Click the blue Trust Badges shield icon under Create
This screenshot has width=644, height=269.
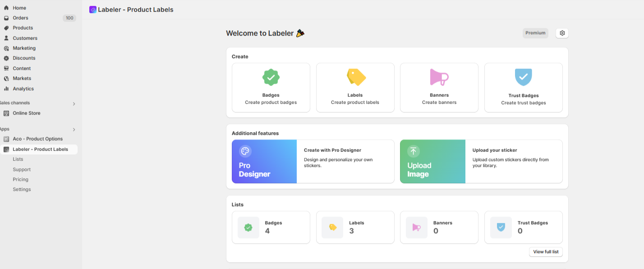coord(524,77)
